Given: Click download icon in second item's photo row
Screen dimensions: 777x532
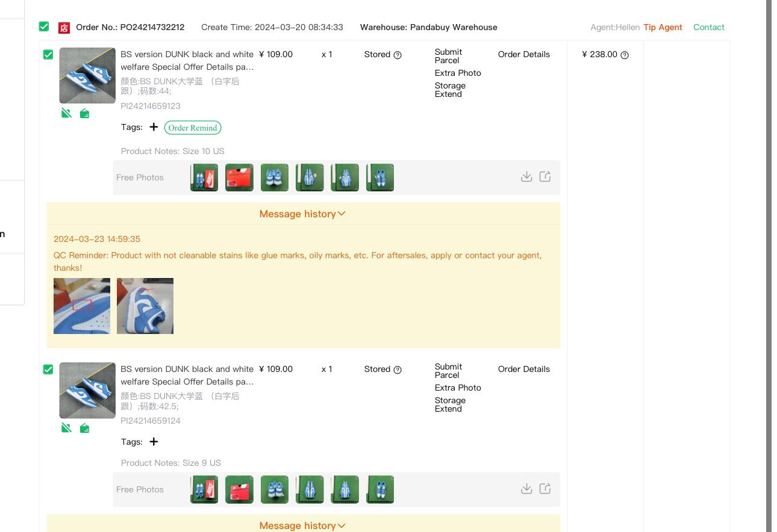Looking at the screenshot, I should pos(526,489).
